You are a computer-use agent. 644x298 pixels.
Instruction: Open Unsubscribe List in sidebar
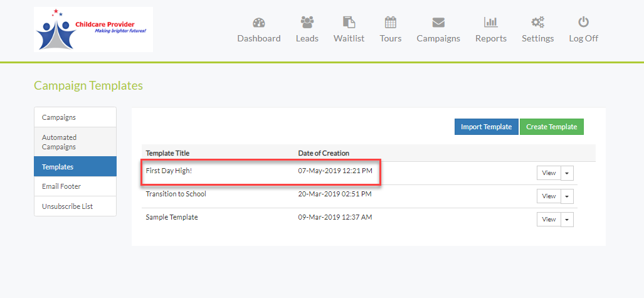tap(75, 206)
